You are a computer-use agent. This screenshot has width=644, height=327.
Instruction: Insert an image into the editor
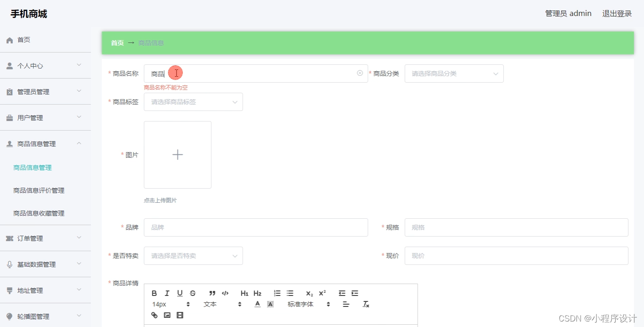167,315
